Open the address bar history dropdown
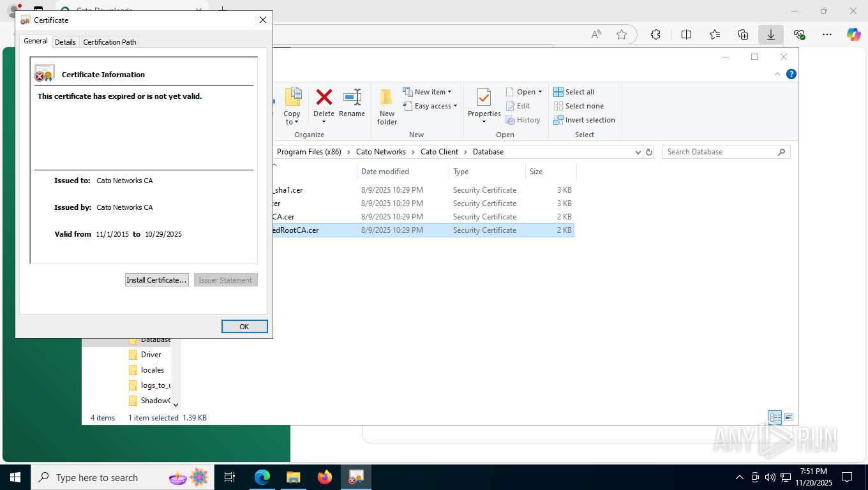 [x=638, y=152]
